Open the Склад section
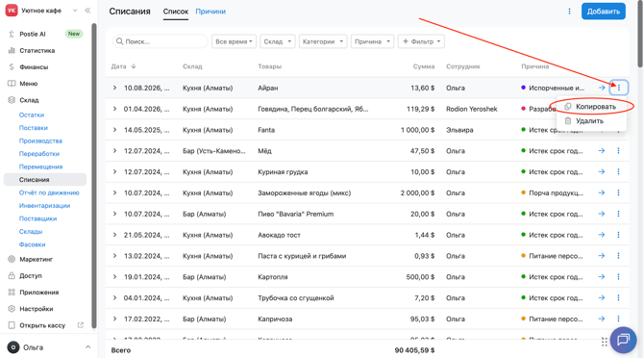644x358 pixels. (29, 100)
